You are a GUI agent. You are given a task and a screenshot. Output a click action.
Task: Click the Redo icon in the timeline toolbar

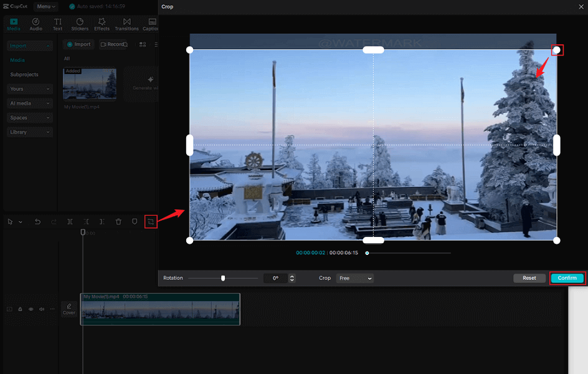coord(53,221)
